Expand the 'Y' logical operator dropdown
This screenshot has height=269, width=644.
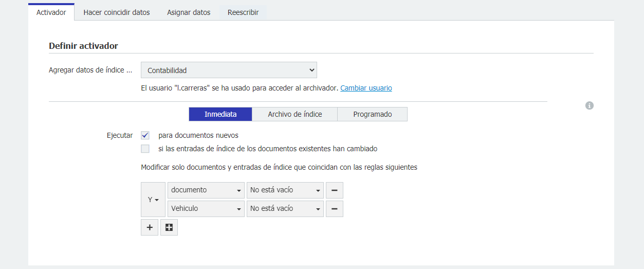(153, 200)
